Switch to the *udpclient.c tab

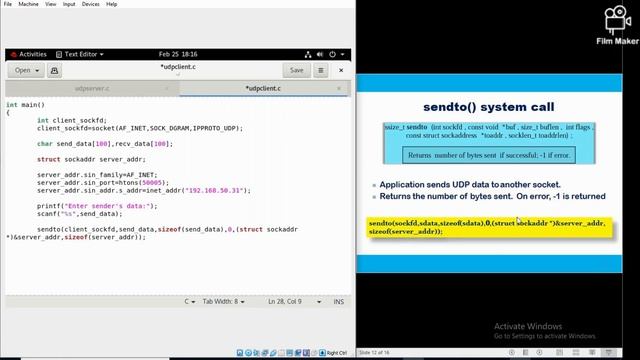click(263, 88)
